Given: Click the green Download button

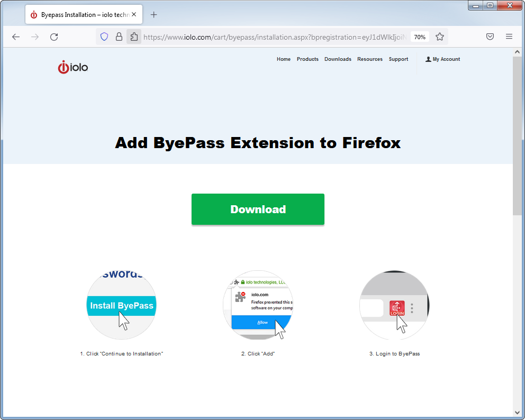Looking at the screenshot, I should pos(258,209).
